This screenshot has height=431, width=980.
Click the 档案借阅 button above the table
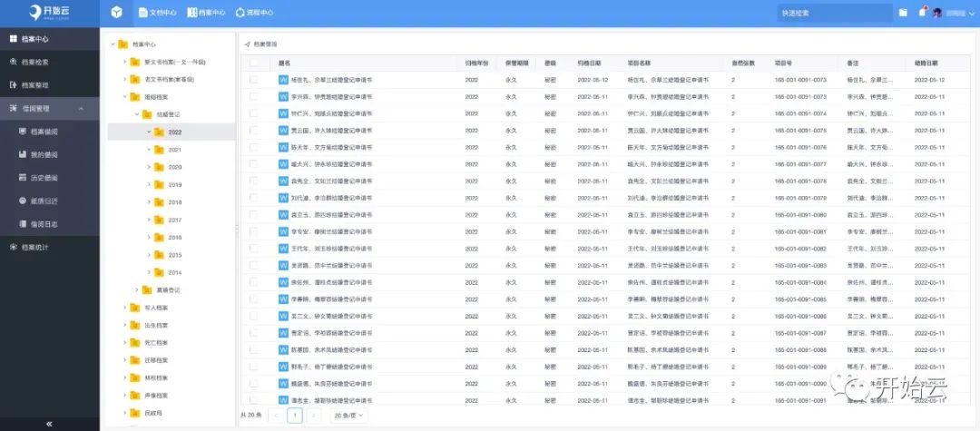[x=261, y=44]
